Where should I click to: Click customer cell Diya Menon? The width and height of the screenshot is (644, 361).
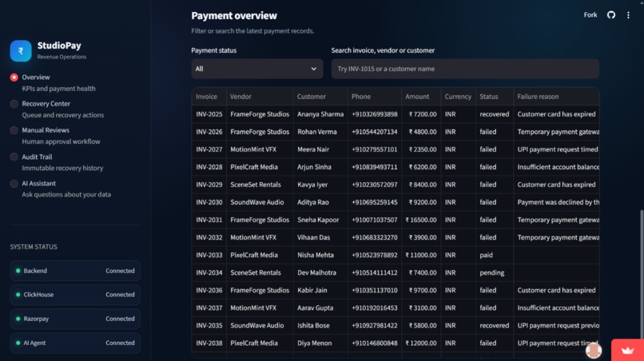coord(320,343)
